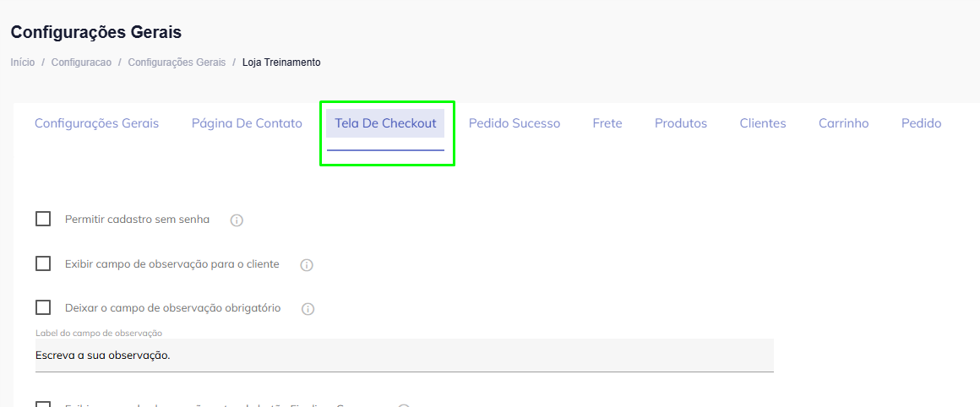Open the Frete tab
This screenshot has width=980, height=407.
607,123
